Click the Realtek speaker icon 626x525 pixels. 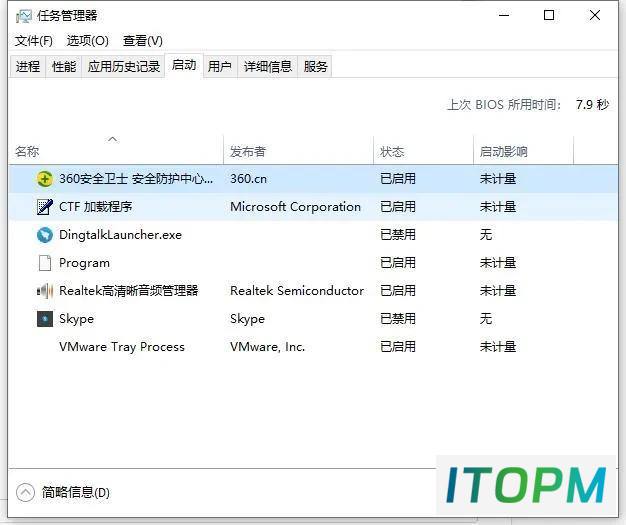coord(44,291)
